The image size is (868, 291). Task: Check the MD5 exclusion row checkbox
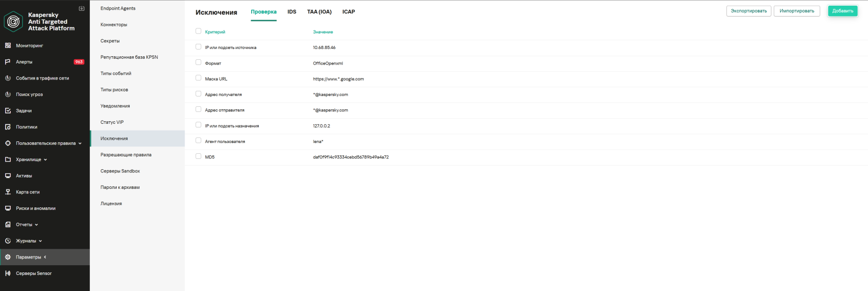198,156
